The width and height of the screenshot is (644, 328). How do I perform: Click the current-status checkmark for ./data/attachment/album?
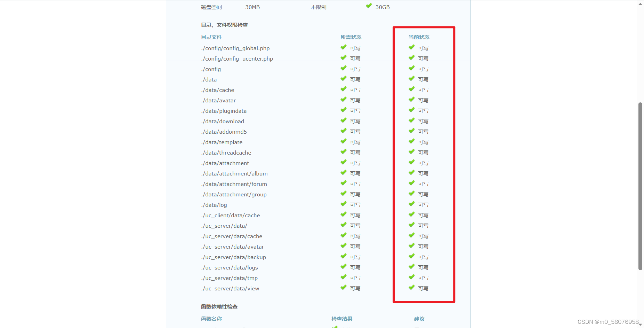click(412, 172)
